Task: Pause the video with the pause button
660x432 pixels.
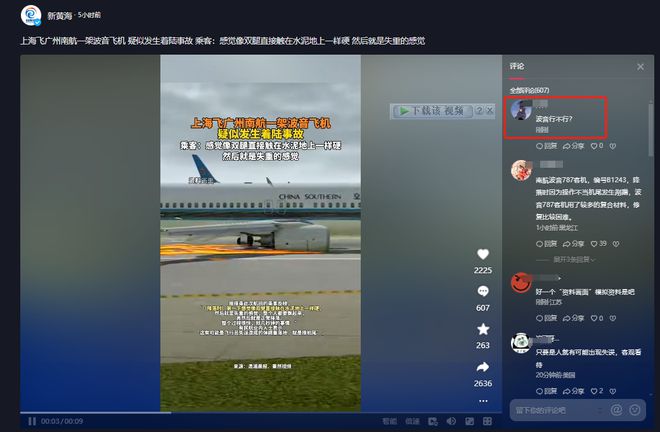Action: (32, 421)
